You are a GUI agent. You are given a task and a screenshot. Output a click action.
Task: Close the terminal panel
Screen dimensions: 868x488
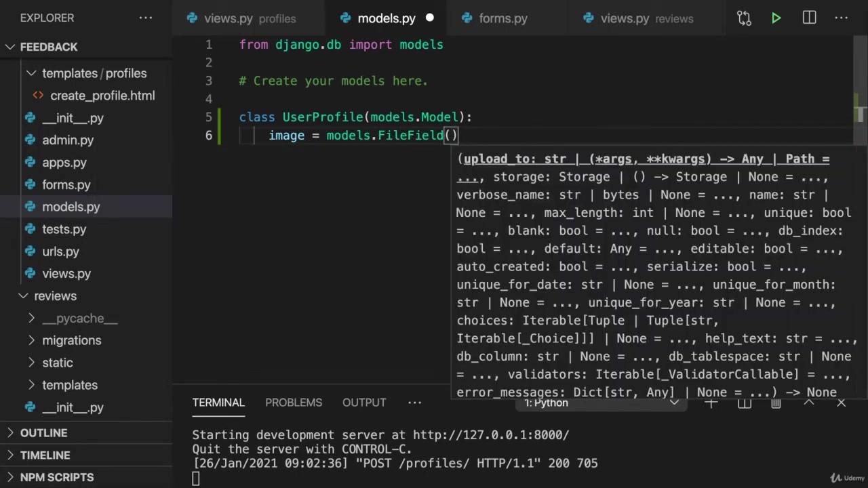tap(842, 403)
